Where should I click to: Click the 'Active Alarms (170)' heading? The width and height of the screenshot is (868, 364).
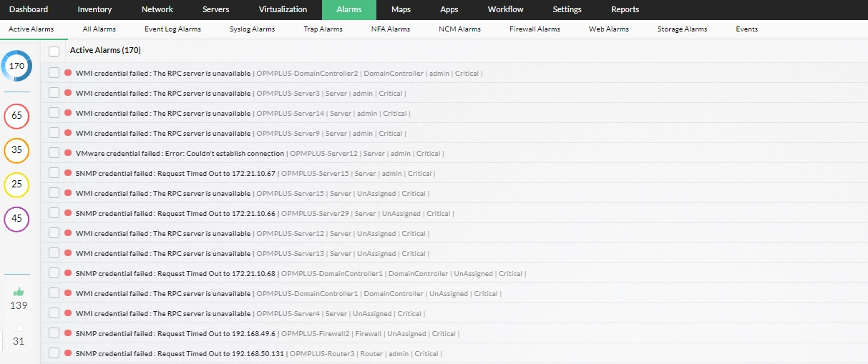click(x=105, y=51)
